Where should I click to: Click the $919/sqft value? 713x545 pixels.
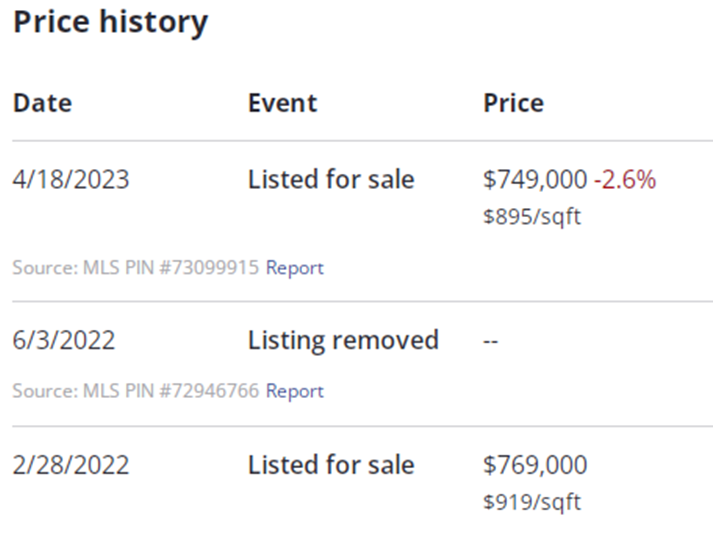532,502
